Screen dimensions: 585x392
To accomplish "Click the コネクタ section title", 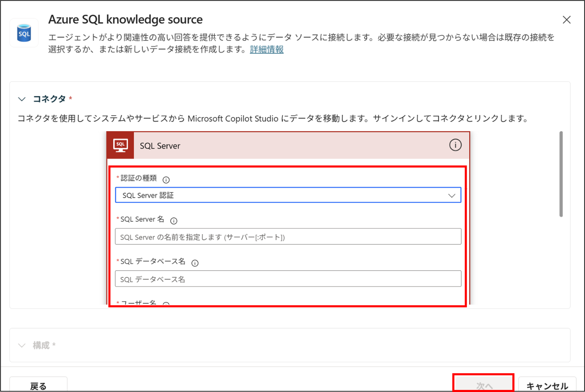I will point(49,99).
